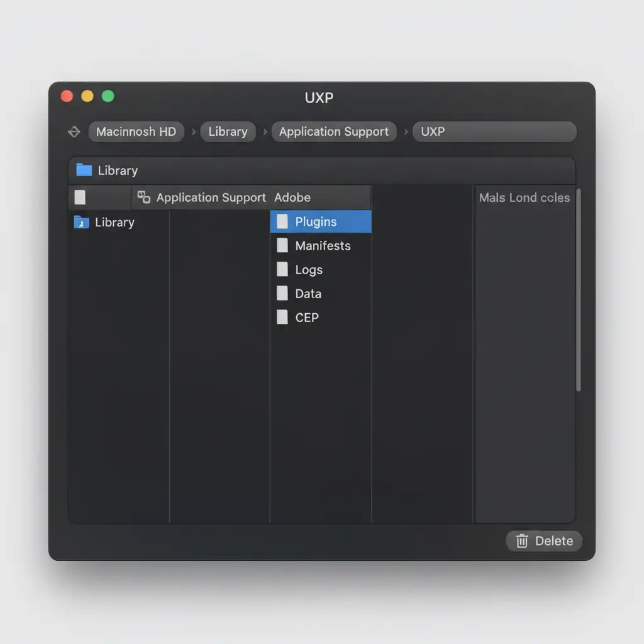The width and height of the screenshot is (644, 644).
Task: Click the Data file icon
Action: pos(282,293)
